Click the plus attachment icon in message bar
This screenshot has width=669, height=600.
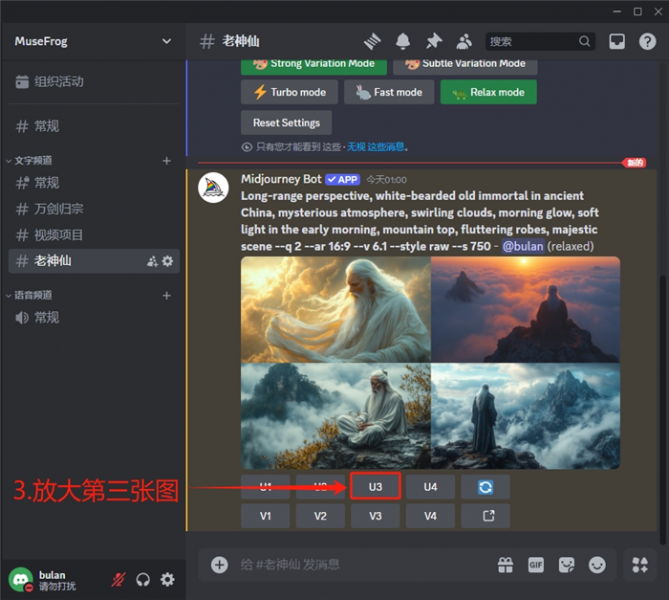tap(219, 565)
